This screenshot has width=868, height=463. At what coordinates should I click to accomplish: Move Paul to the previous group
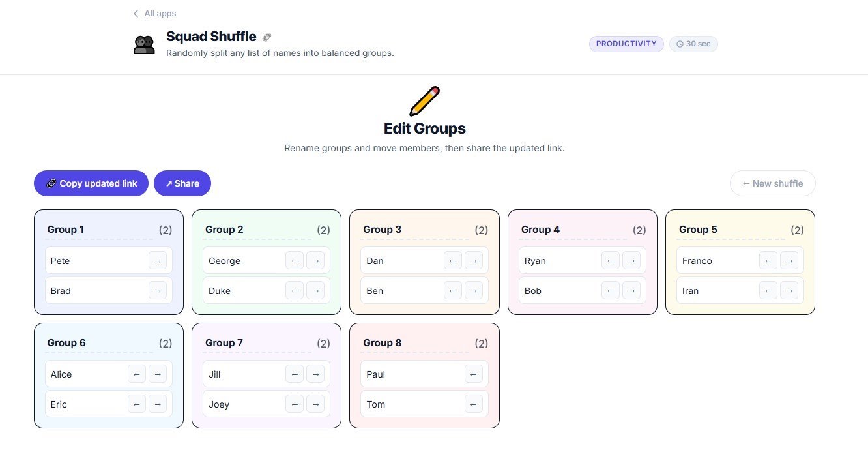(x=474, y=374)
